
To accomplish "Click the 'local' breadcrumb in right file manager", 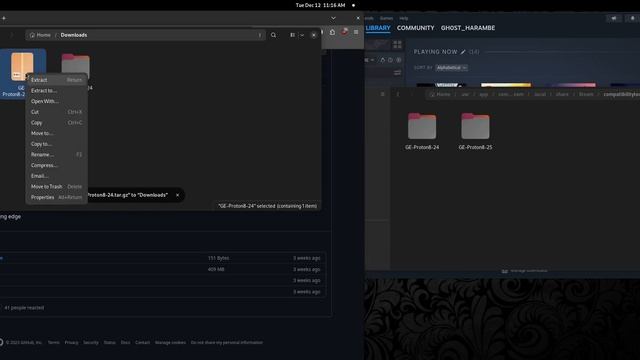I will (x=540, y=94).
